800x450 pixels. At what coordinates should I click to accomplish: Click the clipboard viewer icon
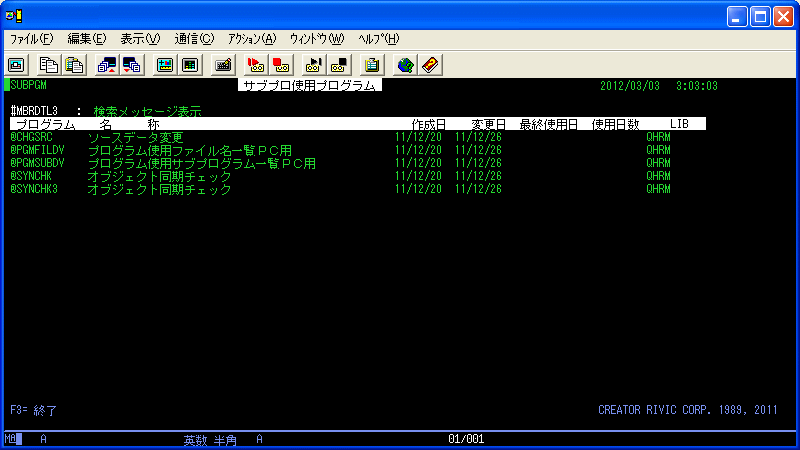372,65
